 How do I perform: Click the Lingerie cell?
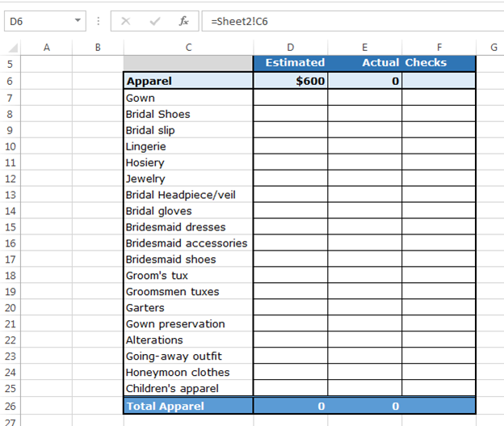click(188, 146)
